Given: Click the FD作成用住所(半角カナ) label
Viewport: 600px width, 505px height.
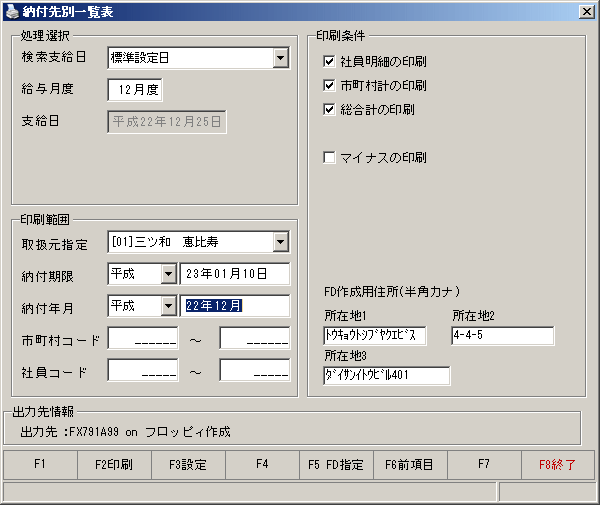Looking at the screenshot, I should 392,292.
